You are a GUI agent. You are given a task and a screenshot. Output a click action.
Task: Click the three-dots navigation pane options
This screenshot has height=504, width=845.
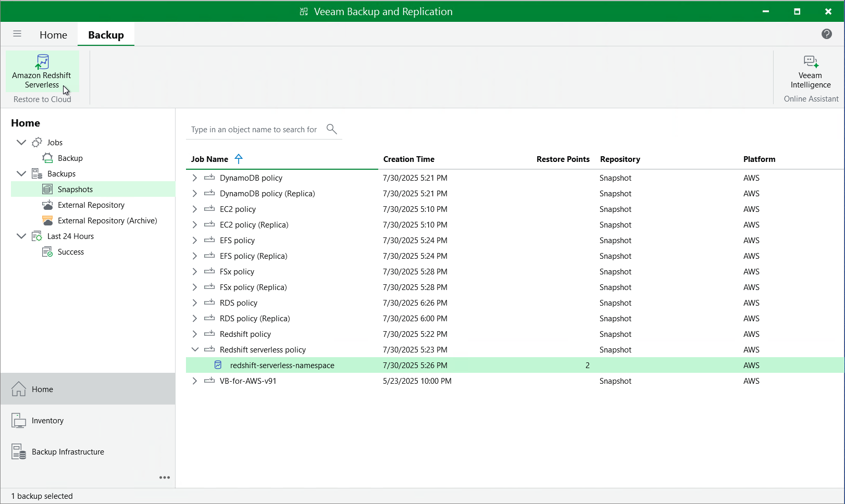tap(165, 477)
